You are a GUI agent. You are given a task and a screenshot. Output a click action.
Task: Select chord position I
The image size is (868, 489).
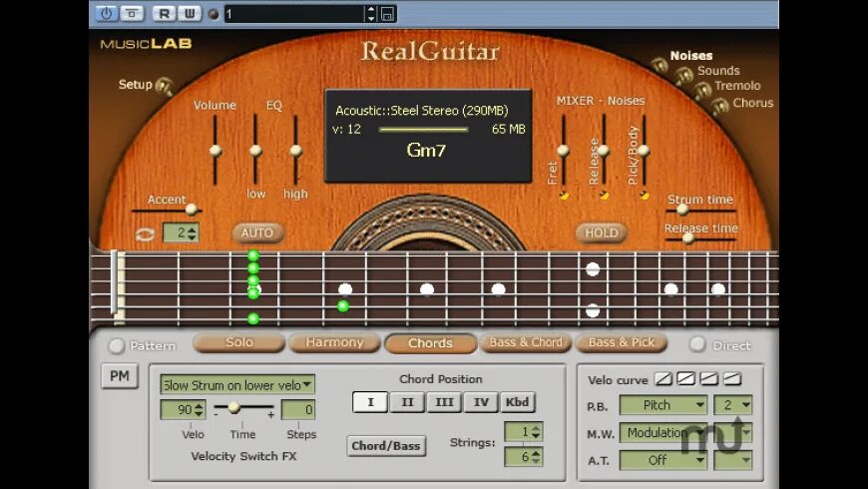[370, 402]
